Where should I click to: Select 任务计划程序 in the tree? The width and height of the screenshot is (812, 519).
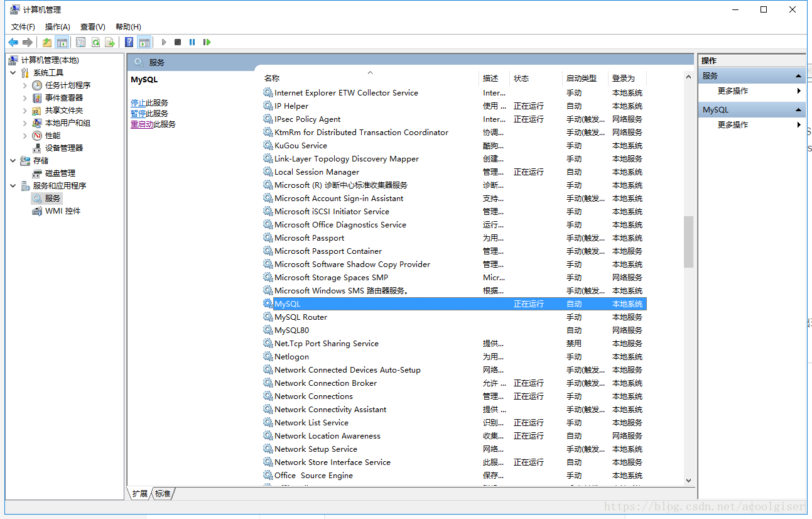[x=68, y=85]
